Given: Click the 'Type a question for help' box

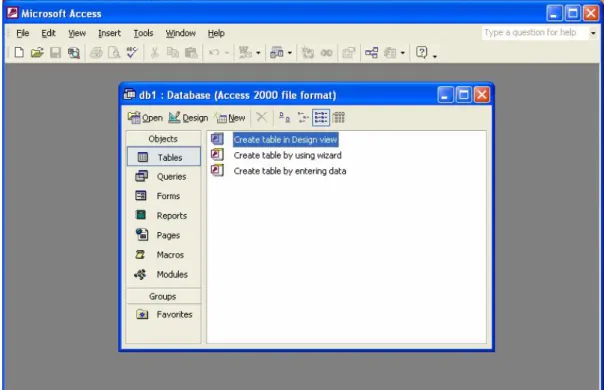Looking at the screenshot, I should click(x=535, y=32).
